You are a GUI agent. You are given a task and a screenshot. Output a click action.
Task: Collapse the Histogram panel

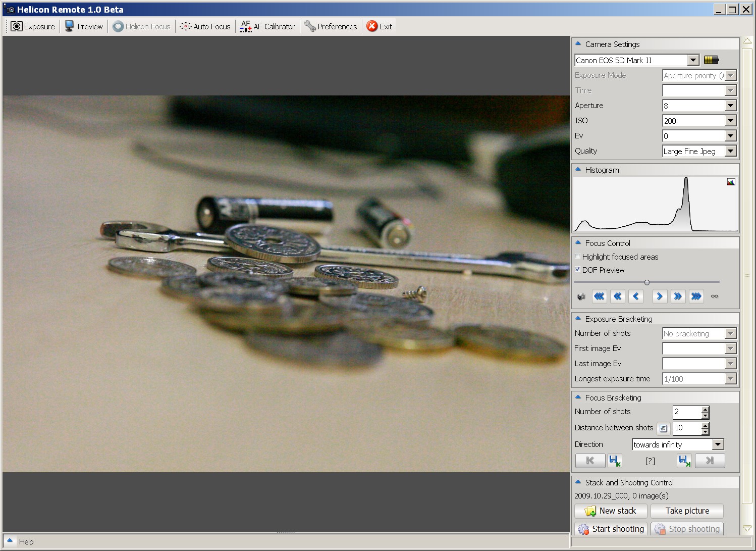(x=578, y=170)
